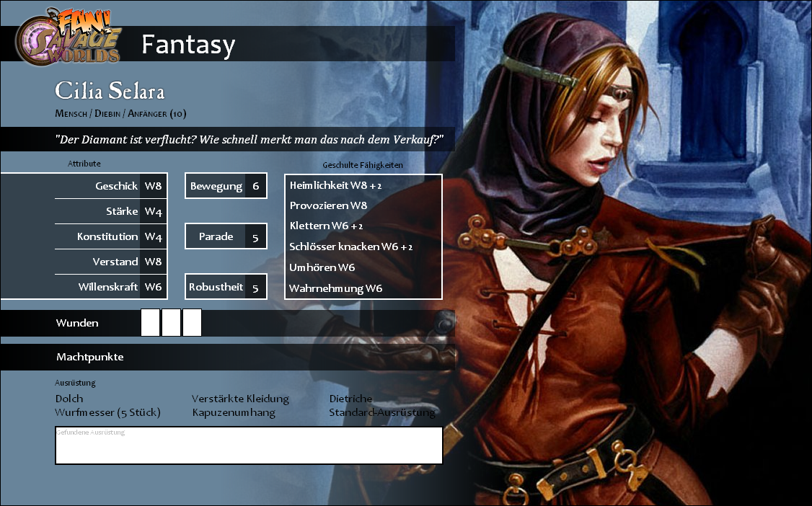Click the Geschulte Fähigkeiten heading

pos(363,165)
